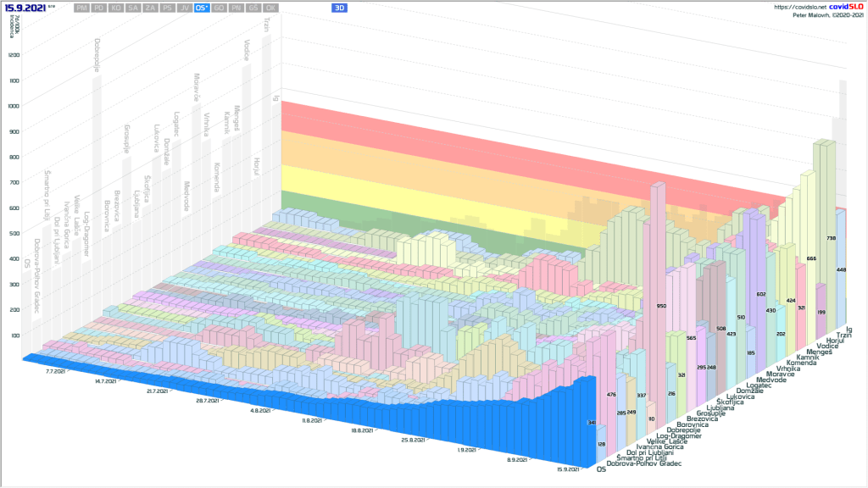The image size is (868, 488).
Task: Choose the JV region tab
Action: pos(185,8)
